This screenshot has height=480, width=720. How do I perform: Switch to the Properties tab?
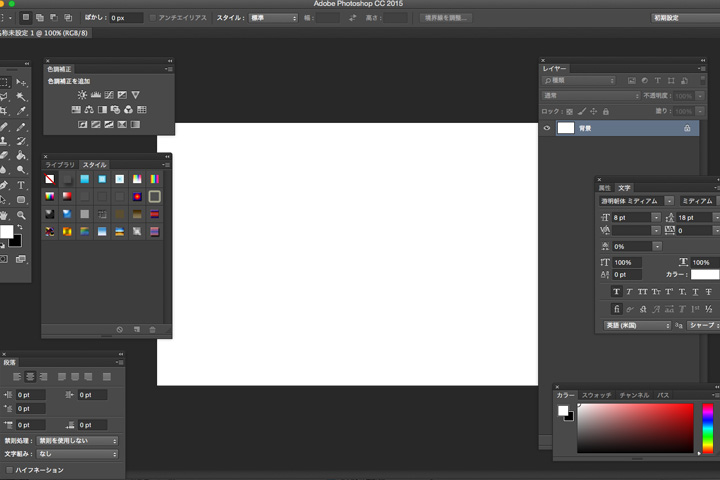(605, 188)
